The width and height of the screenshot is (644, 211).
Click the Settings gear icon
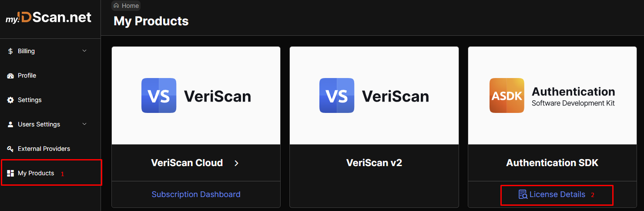10,100
